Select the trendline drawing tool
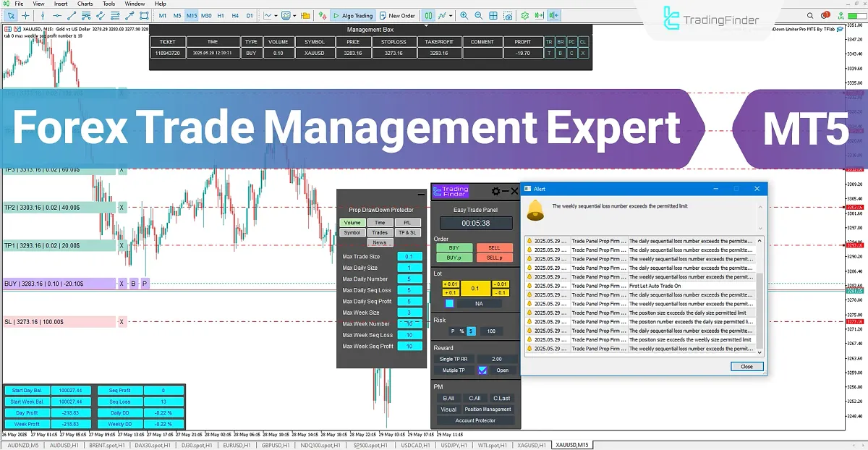Viewport: 868px width, 450px height. point(72,15)
